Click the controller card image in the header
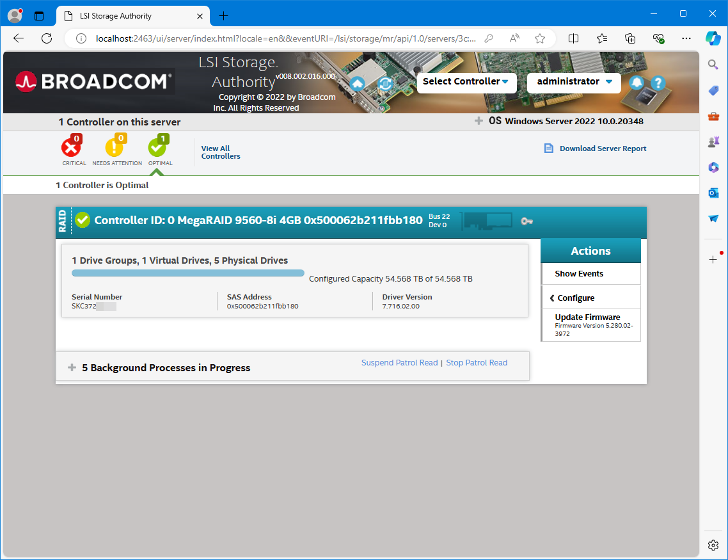 point(487,221)
